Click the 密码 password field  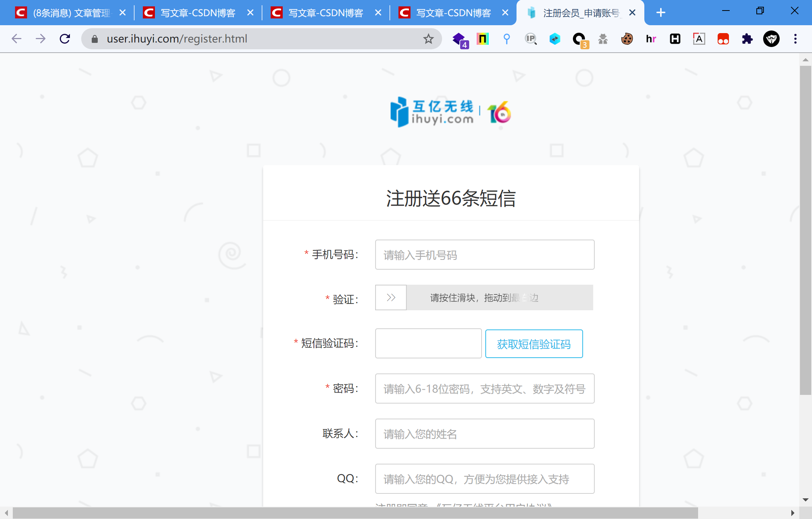(x=485, y=388)
